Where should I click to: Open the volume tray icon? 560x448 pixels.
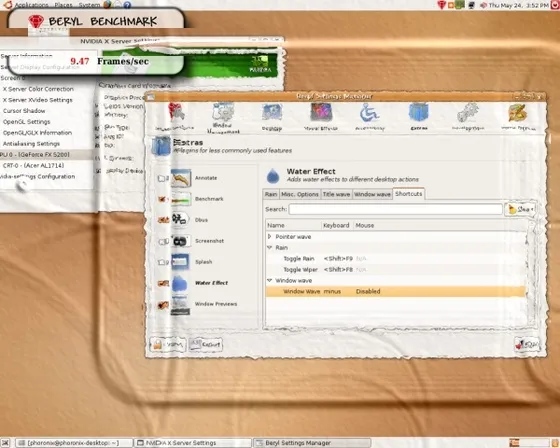(x=483, y=5)
